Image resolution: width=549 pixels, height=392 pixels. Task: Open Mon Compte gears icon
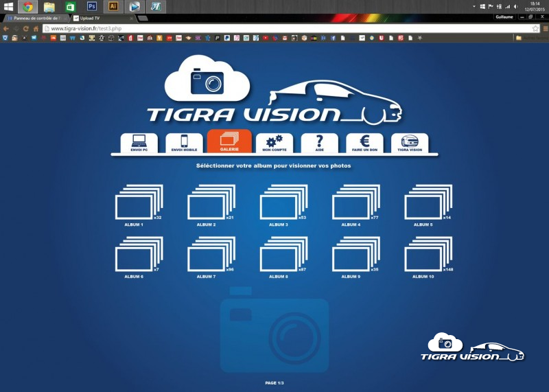[274, 142]
